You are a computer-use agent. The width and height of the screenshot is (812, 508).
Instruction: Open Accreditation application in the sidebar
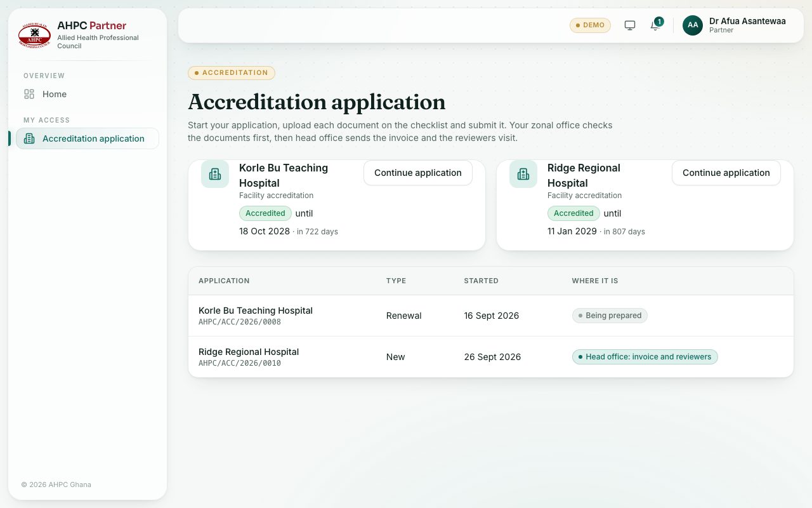[88, 138]
